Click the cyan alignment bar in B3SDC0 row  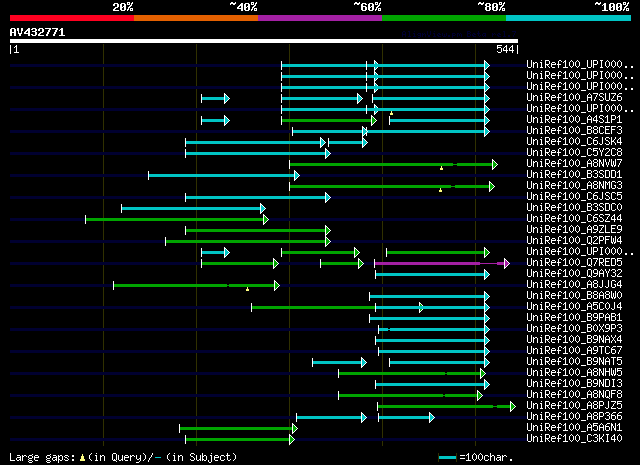click(191, 209)
